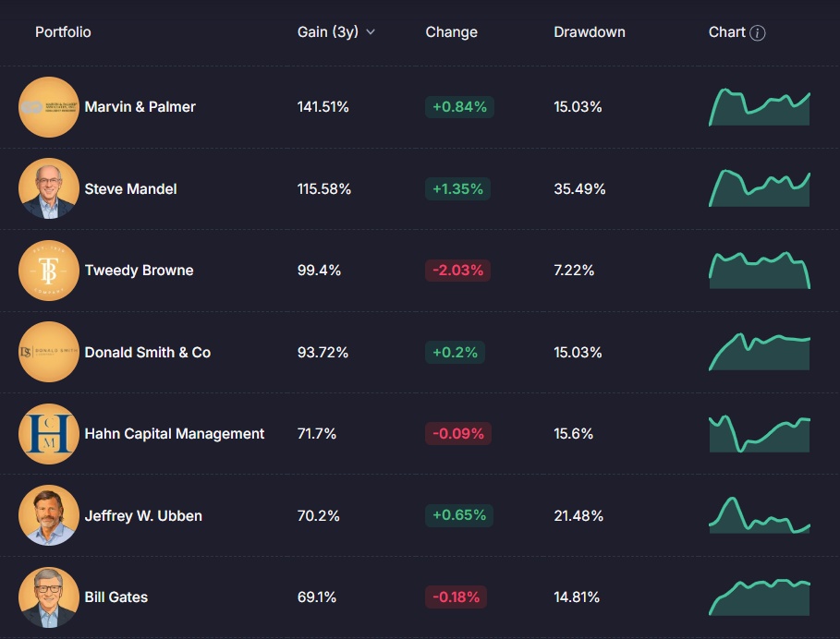Click Marvin & Palmer's 15.03% drawdown value
This screenshot has width=840, height=639.
(578, 107)
